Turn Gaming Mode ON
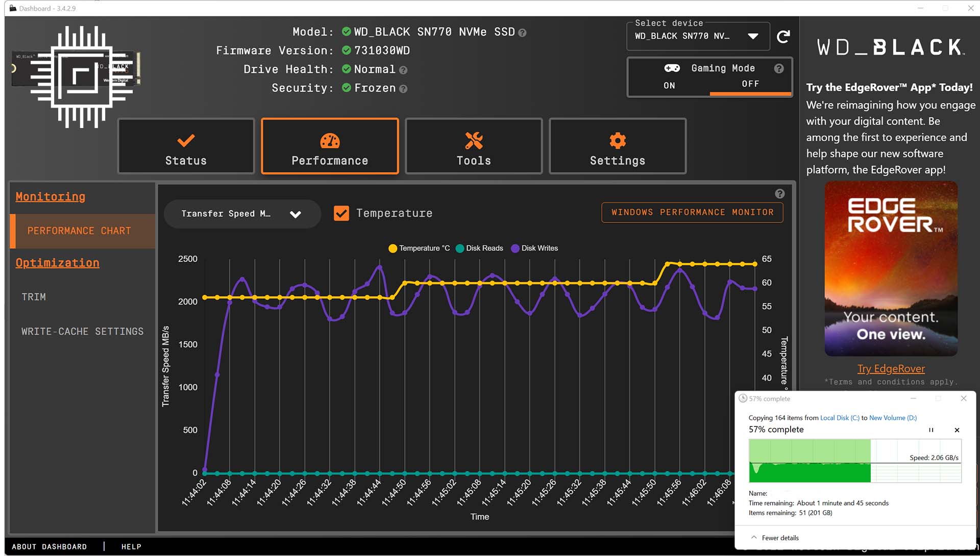 point(669,86)
